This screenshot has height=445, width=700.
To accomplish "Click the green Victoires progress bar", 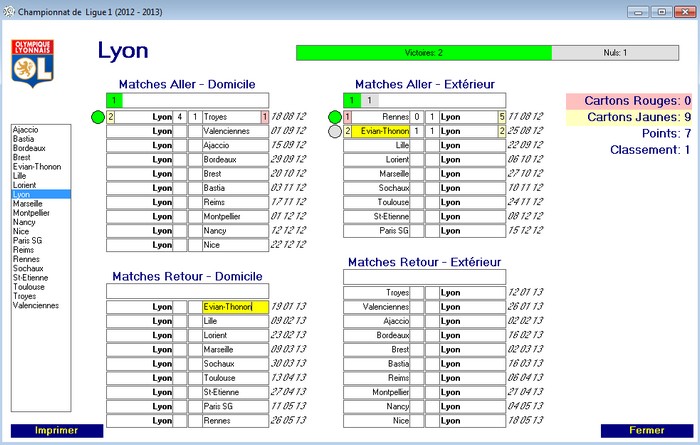I will pyautogui.click(x=423, y=52).
